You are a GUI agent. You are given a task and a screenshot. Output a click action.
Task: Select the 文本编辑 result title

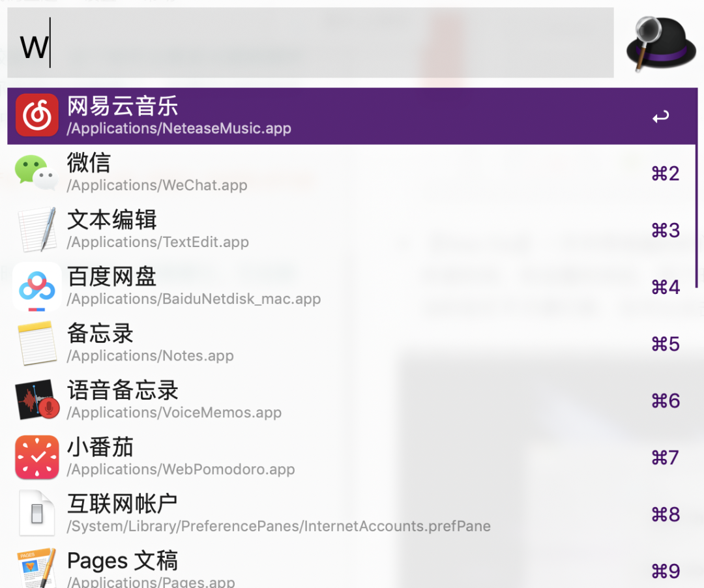click(x=112, y=220)
